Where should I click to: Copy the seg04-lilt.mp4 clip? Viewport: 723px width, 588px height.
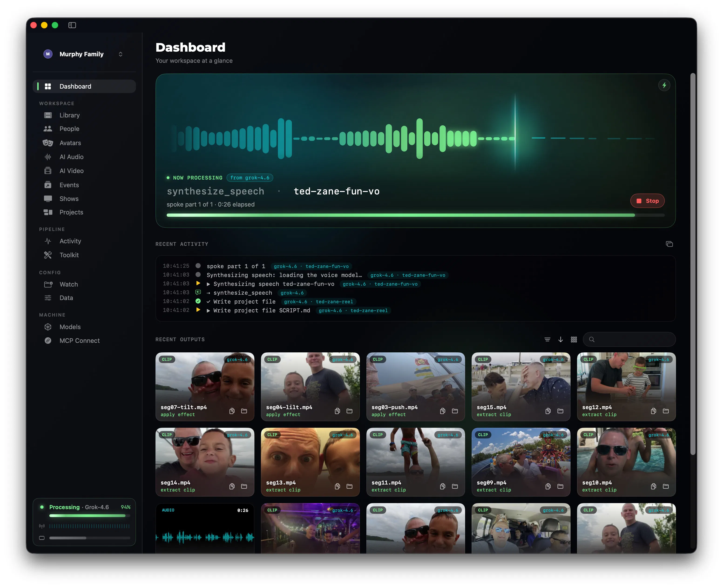[x=337, y=411]
